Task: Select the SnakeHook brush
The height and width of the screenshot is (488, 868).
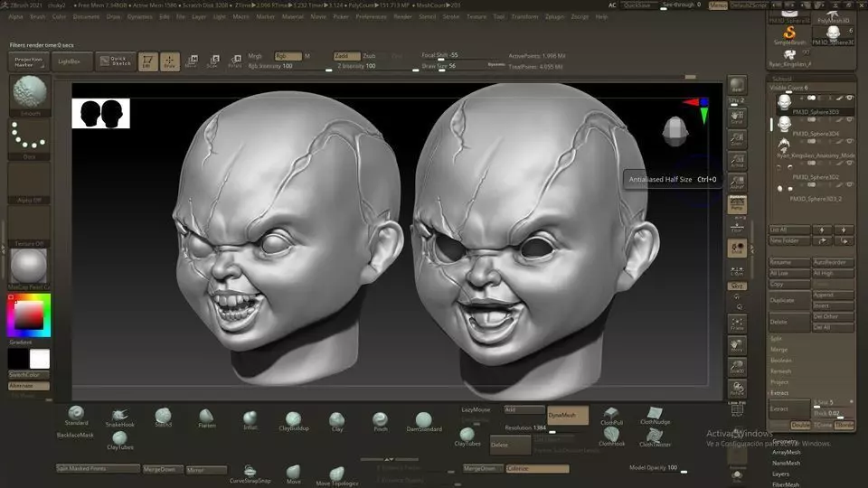Action: [x=119, y=418]
